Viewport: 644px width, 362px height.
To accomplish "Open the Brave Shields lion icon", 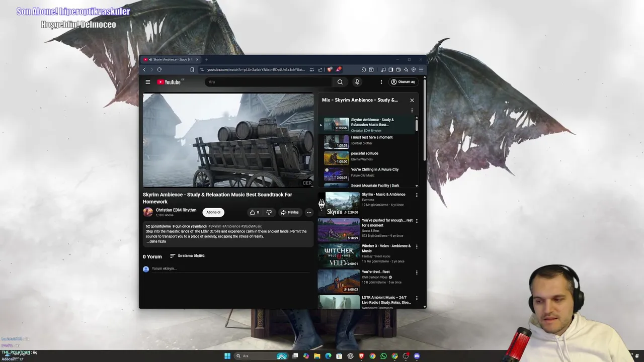I will click(330, 70).
